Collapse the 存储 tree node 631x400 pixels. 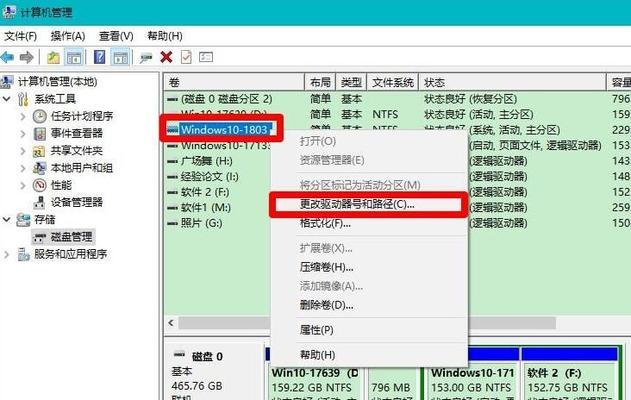point(7,219)
